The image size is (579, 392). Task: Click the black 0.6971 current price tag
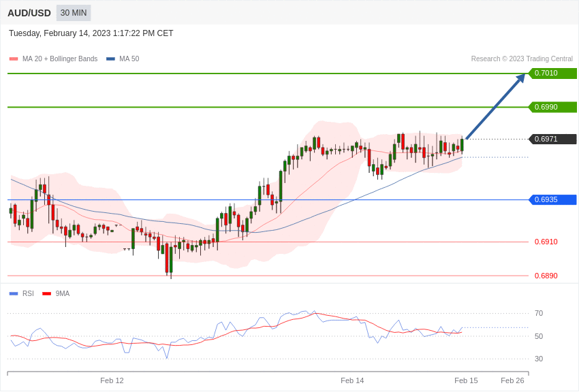(x=553, y=139)
